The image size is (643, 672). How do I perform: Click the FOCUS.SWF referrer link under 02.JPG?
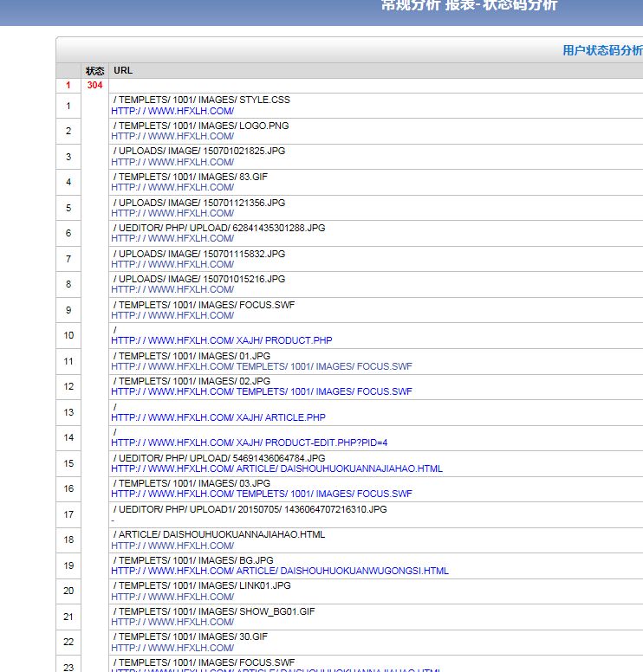[261, 391]
